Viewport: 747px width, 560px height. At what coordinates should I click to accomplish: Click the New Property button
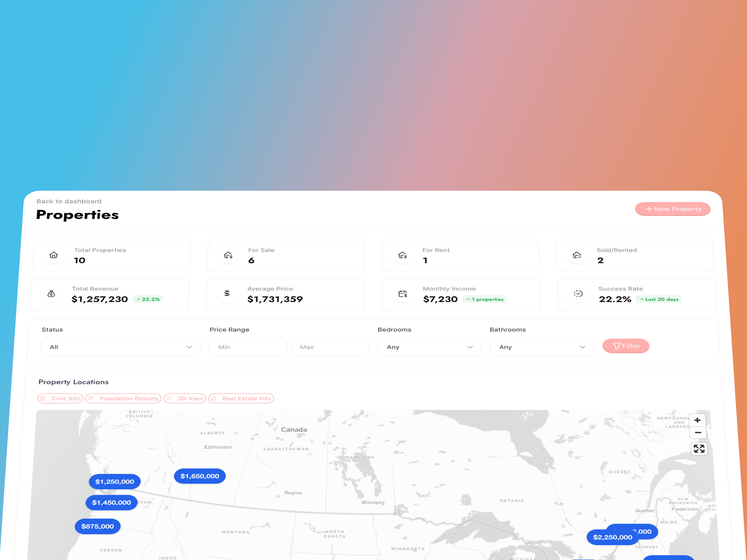click(x=672, y=209)
